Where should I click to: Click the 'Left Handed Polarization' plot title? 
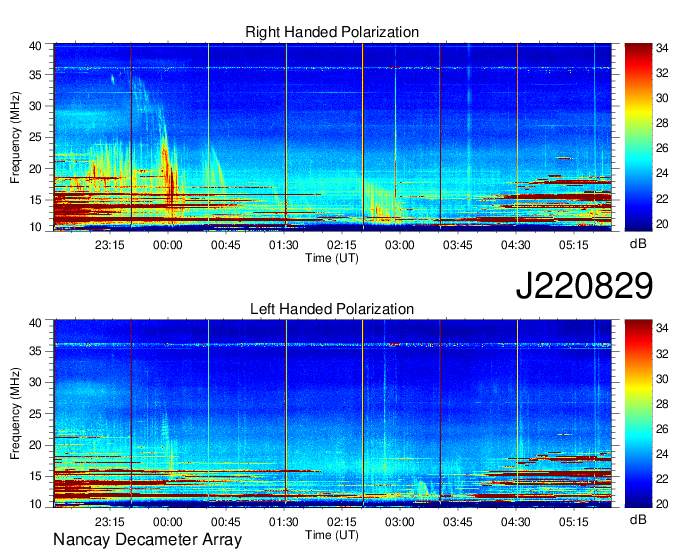(332, 309)
